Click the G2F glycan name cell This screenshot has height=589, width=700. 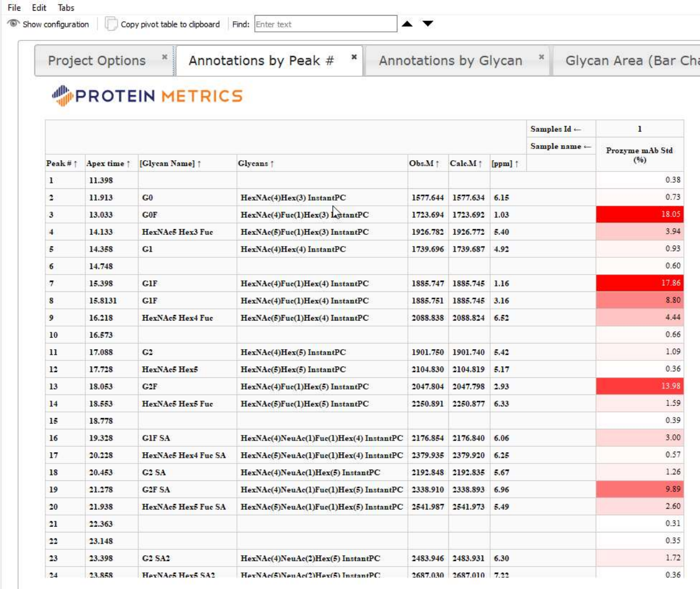pyautogui.click(x=187, y=387)
